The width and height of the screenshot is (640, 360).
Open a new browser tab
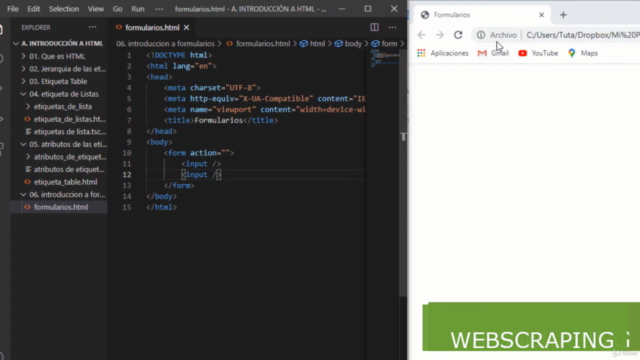click(x=563, y=15)
